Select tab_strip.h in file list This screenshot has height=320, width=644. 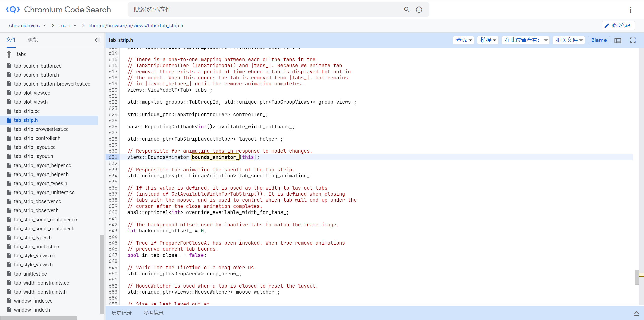click(x=26, y=120)
